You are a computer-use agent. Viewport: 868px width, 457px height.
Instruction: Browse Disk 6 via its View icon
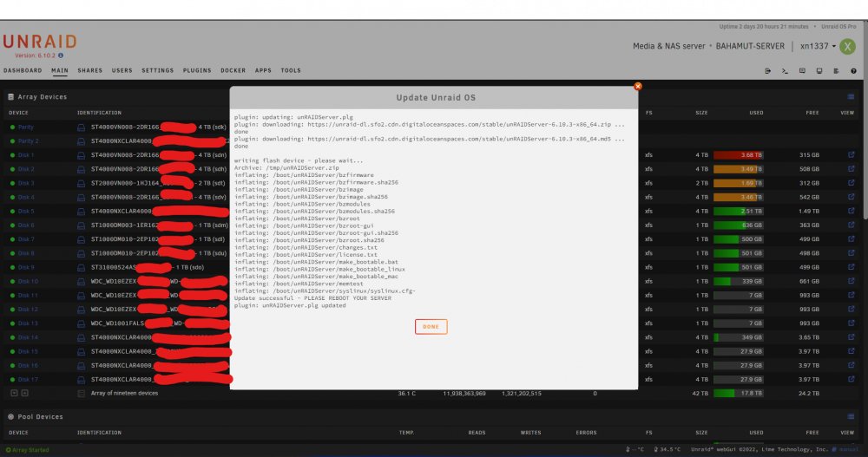(x=851, y=225)
